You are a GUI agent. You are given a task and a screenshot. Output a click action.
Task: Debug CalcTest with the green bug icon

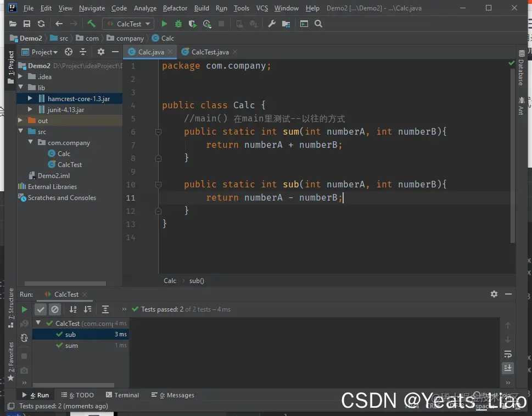tap(178, 24)
